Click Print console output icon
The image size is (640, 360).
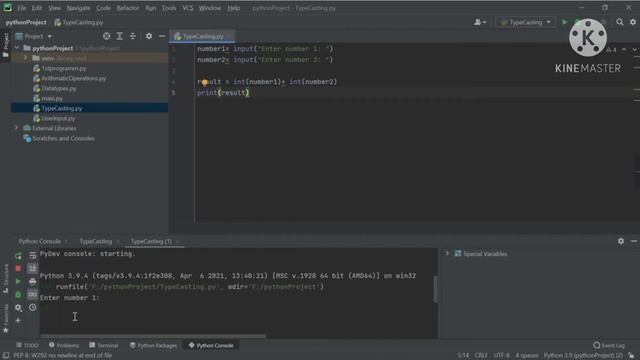[32, 281]
